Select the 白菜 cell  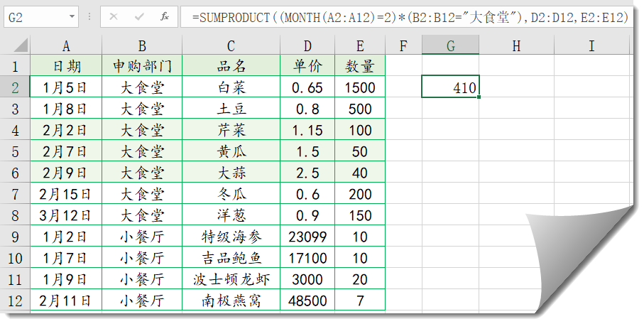[231, 87]
